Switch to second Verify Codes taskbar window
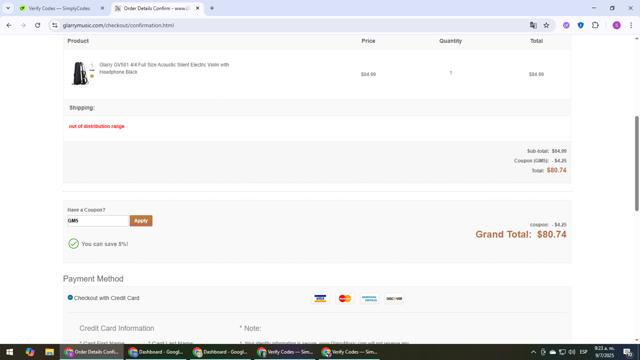Viewport: 640px width, 360px height. pyautogui.click(x=350, y=352)
